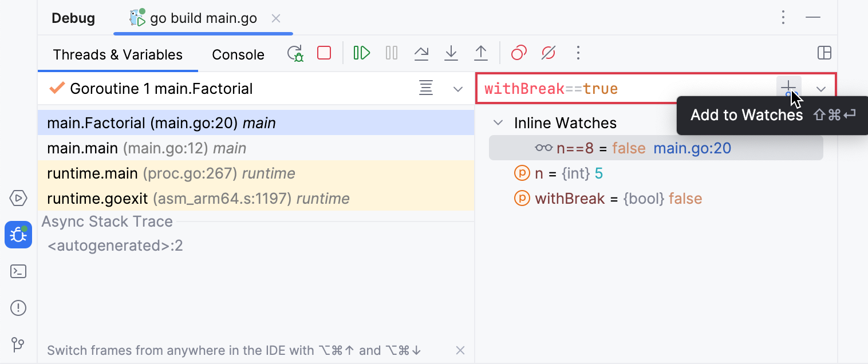This screenshot has height=364, width=868.
Task: Mute all breakpoints
Action: pos(548,53)
